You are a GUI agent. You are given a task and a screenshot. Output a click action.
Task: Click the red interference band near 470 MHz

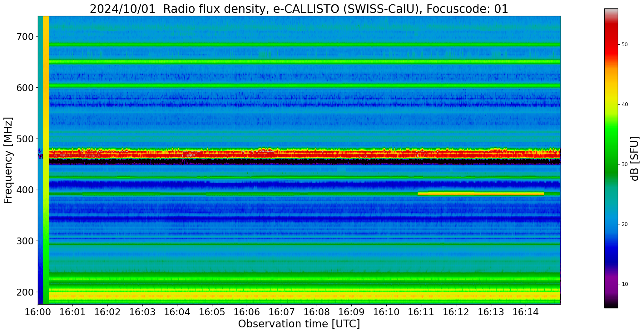pos(305,153)
